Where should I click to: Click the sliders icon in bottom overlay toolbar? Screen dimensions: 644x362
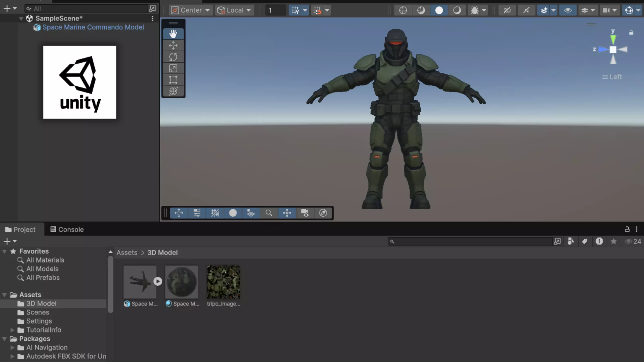197,213
